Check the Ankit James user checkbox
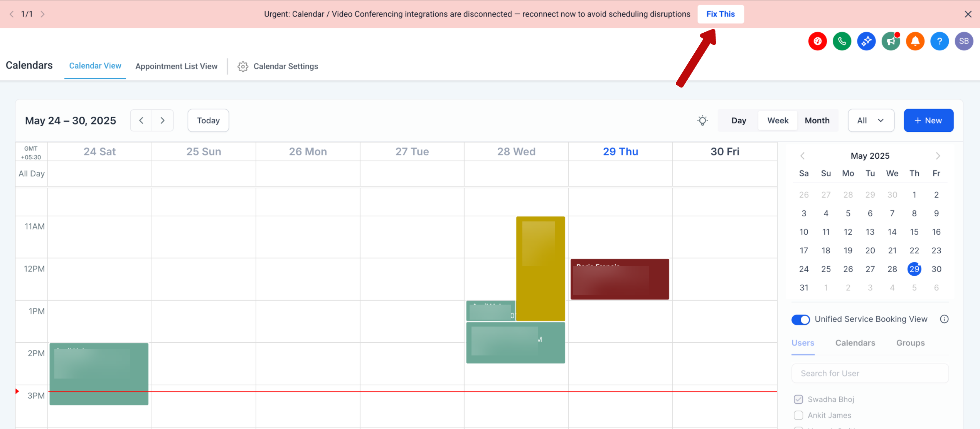The width and height of the screenshot is (980, 429). (798, 416)
